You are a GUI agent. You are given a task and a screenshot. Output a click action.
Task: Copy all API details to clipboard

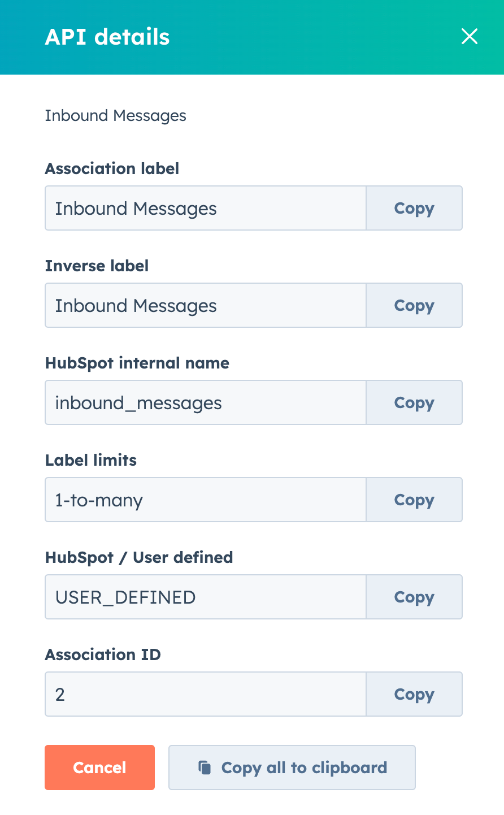click(292, 767)
